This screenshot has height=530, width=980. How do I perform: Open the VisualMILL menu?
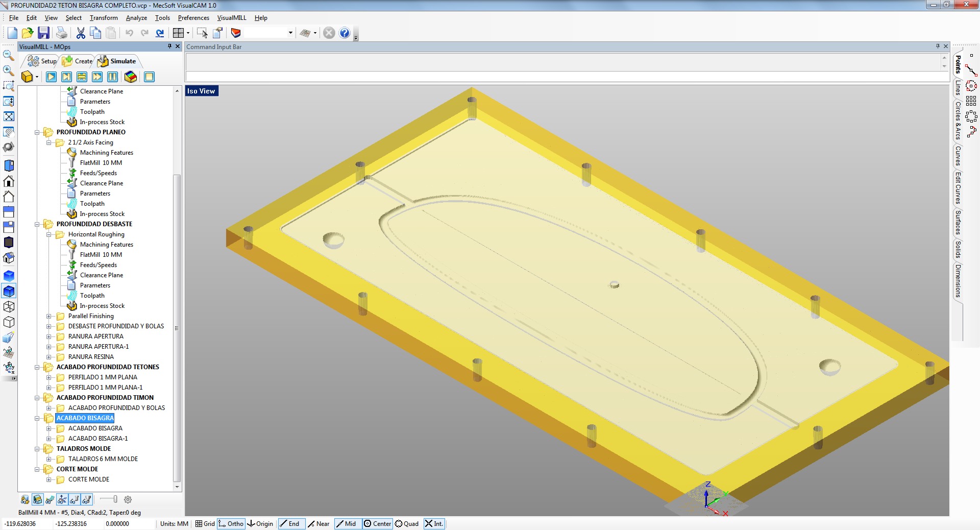click(x=231, y=18)
